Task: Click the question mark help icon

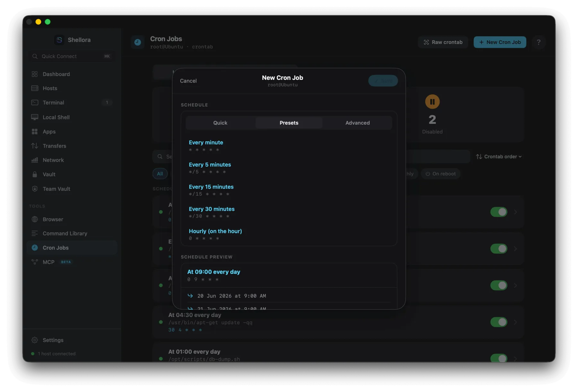Action: pyautogui.click(x=539, y=42)
